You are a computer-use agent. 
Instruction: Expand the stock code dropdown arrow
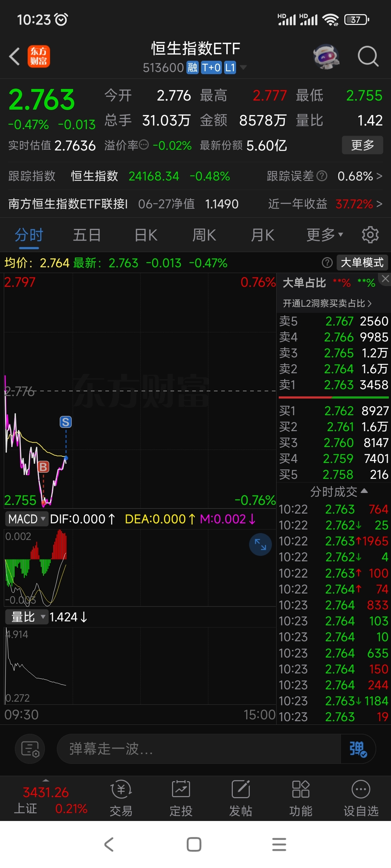click(243, 68)
